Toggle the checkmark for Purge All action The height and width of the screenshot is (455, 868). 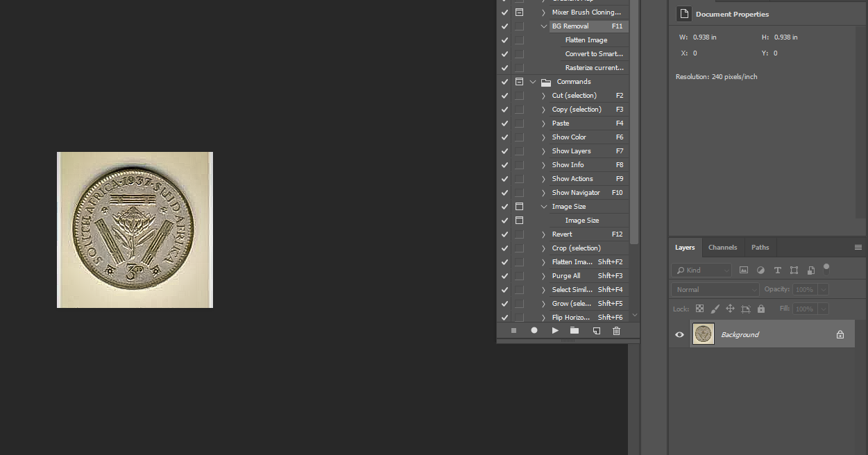(504, 276)
